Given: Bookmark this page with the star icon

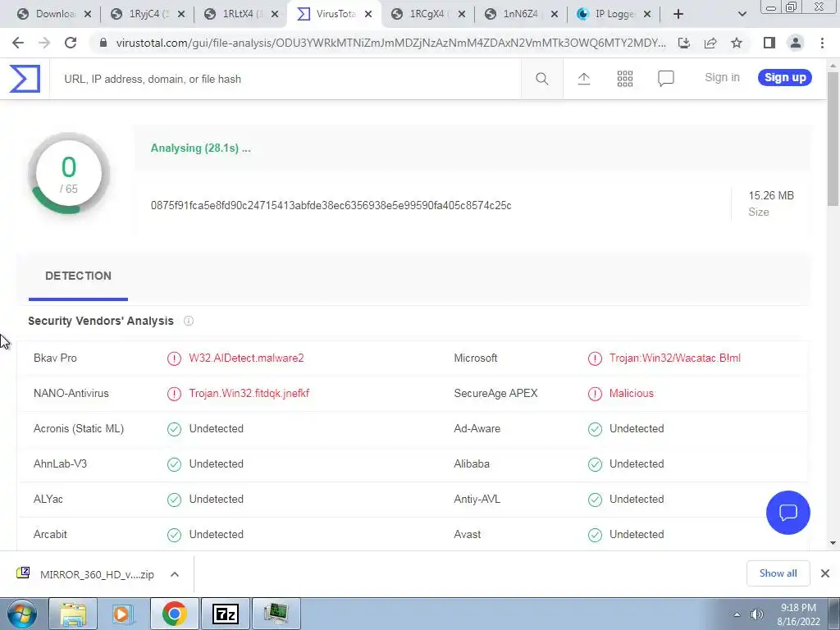Looking at the screenshot, I should click(x=737, y=43).
